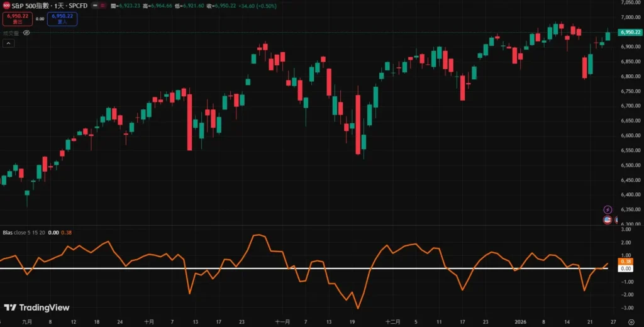Viewport: 644px width, 327px height.
Task: Collapse the indicator legend with chevron button
Action: point(8,43)
